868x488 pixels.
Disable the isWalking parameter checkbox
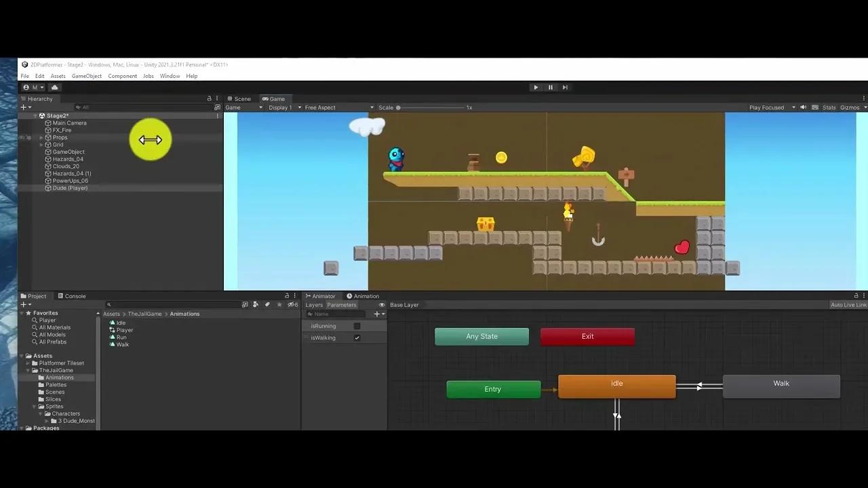[357, 338]
